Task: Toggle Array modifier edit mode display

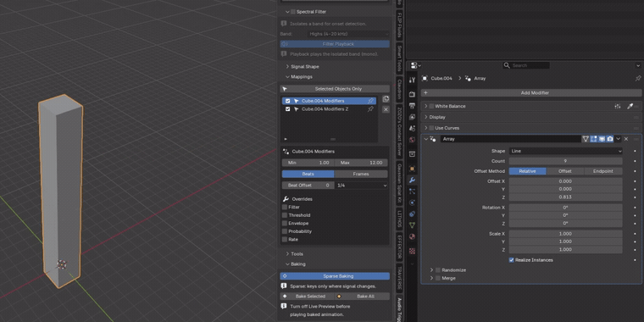Action: coord(593,139)
